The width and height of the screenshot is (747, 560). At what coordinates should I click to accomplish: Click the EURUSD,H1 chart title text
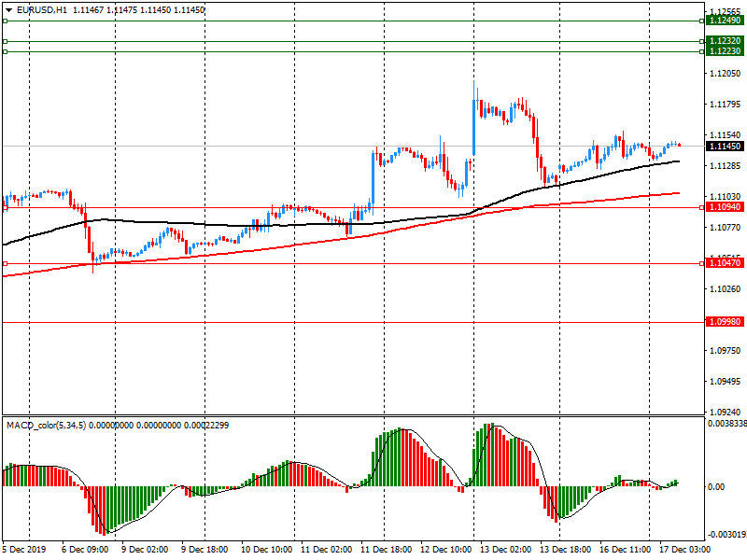pyautogui.click(x=42, y=10)
